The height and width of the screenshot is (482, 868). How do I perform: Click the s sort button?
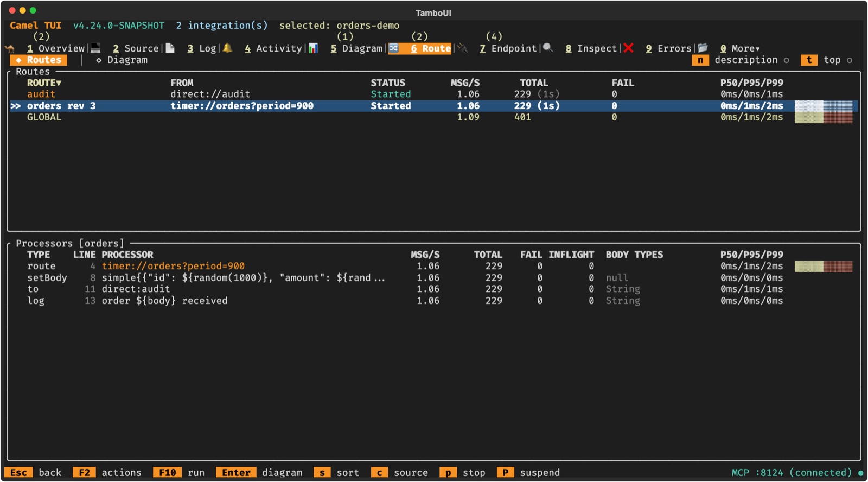click(x=336, y=473)
